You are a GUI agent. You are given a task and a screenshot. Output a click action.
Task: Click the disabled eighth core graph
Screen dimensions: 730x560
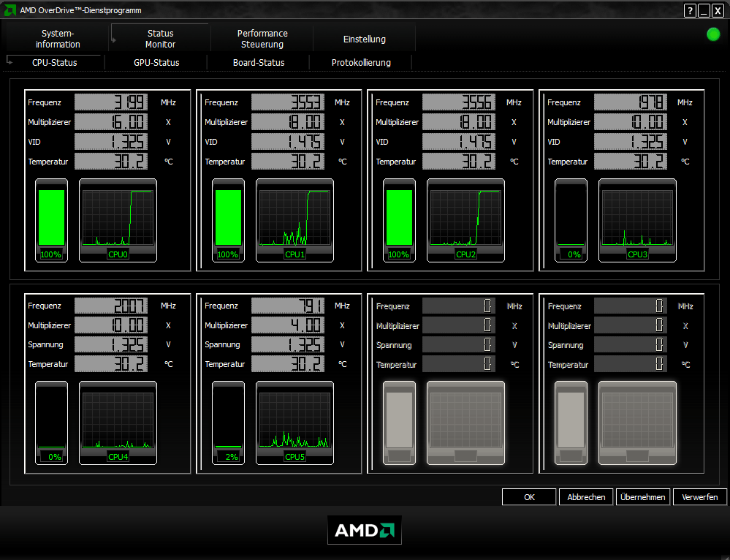[637, 423]
